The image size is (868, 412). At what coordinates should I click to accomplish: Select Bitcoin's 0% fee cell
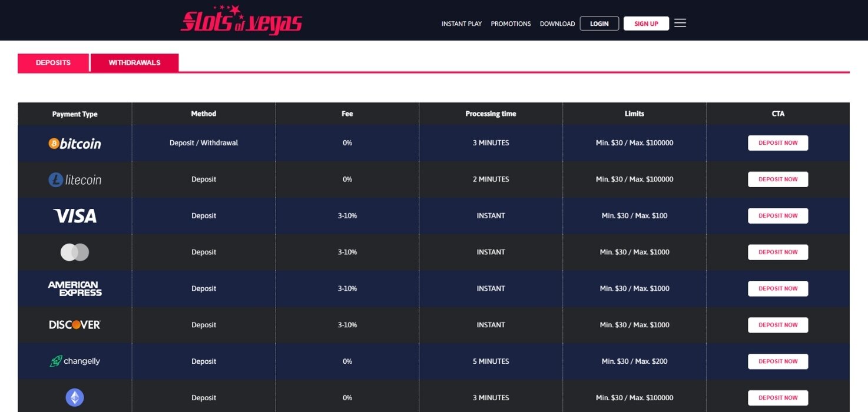(x=347, y=143)
